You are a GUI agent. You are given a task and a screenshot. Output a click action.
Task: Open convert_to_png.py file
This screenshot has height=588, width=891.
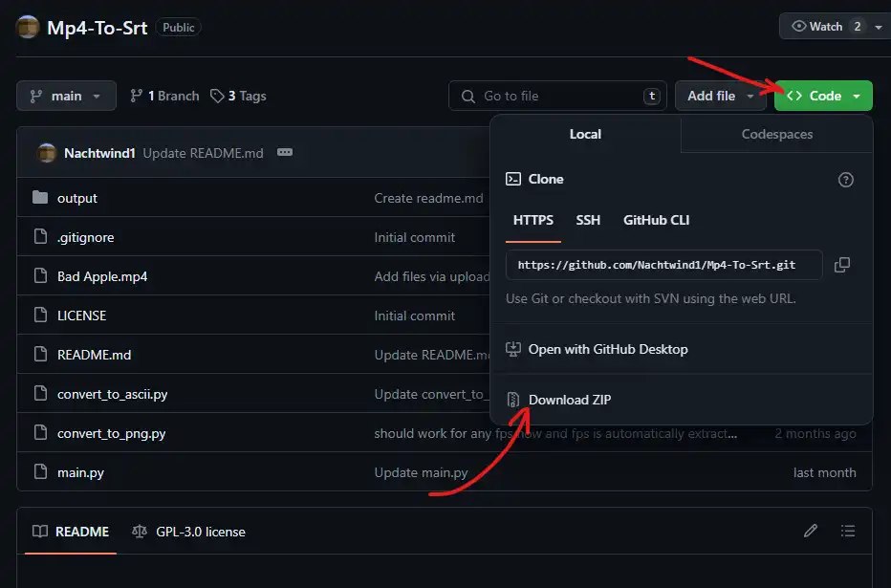click(111, 433)
